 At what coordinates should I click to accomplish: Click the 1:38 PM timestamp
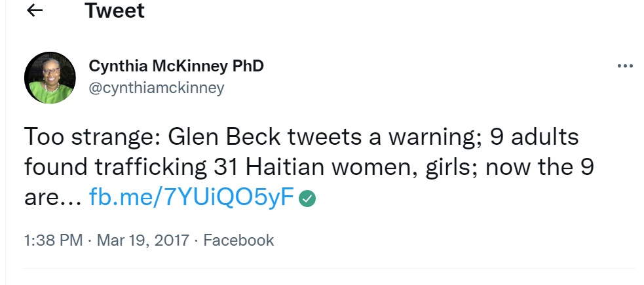(52, 240)
